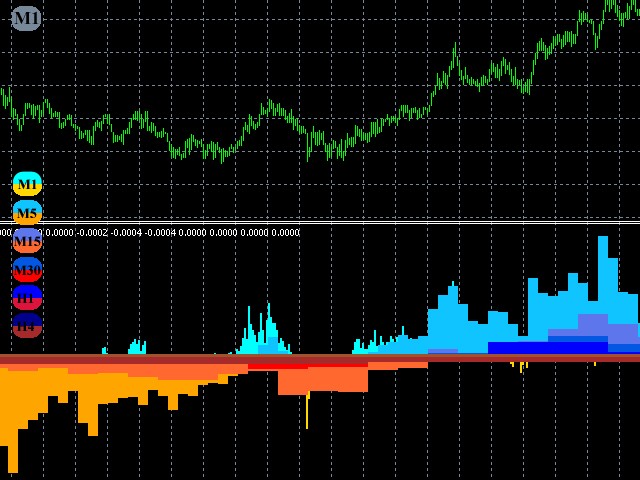Toggle the cyan-yellow M1 timeframe button
This screenshot has width=640, height=480.
coord(27,184)
